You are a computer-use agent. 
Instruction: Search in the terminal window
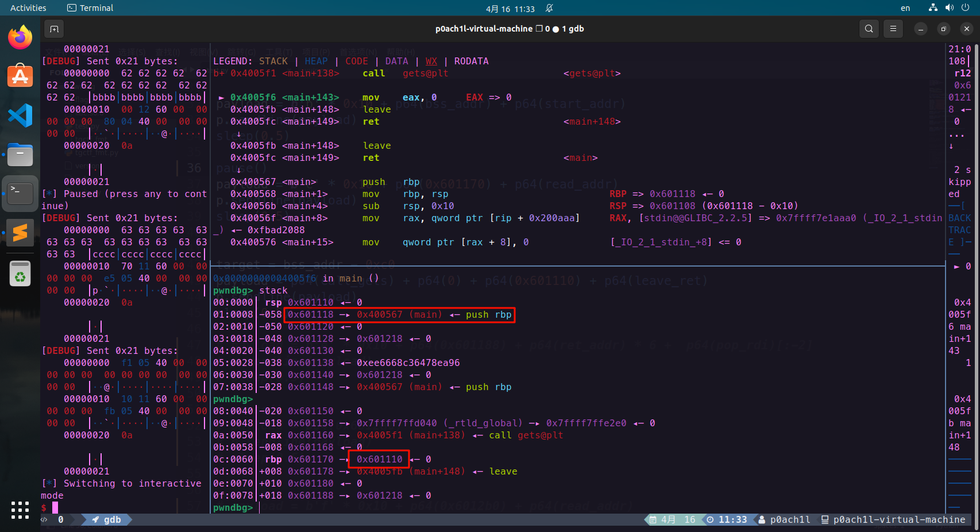pyautogui.click(x=869, y=29)
